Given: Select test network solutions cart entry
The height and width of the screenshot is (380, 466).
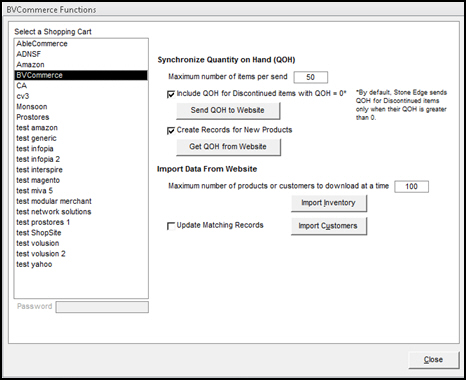Looking at the screenshot, I should pos(81,212).
